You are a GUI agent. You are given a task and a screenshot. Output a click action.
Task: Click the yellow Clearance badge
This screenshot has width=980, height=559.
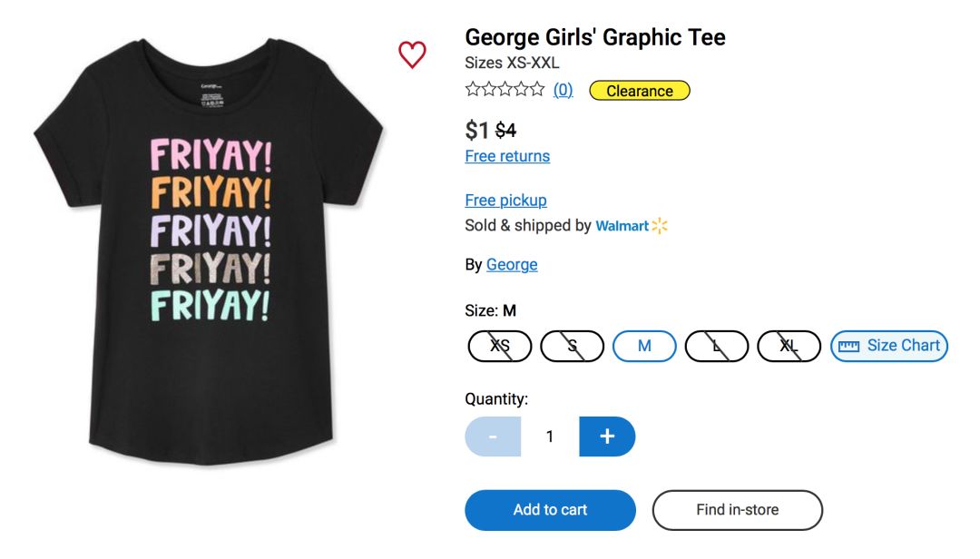click(x=640, y=91)
